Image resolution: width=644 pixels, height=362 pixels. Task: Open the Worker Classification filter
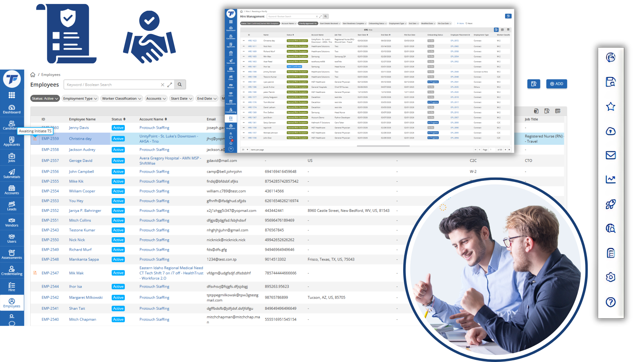(x=122, y=99)
